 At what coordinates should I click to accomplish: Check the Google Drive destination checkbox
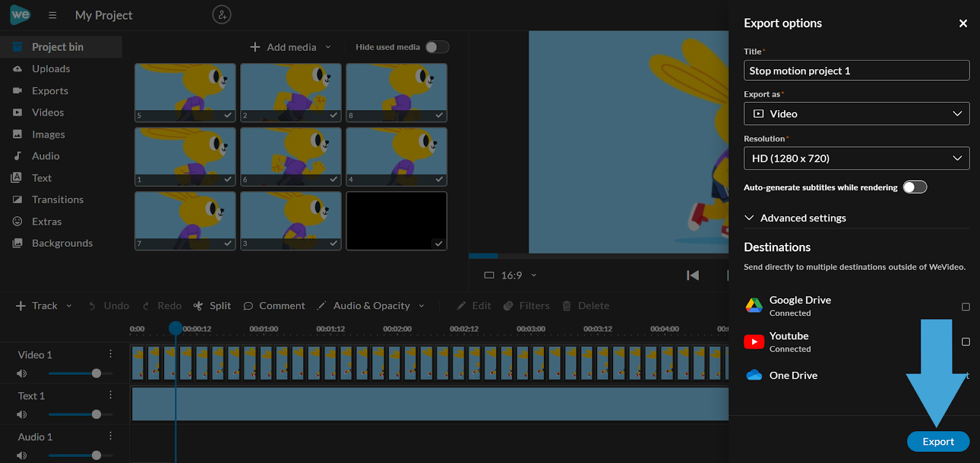966,307
